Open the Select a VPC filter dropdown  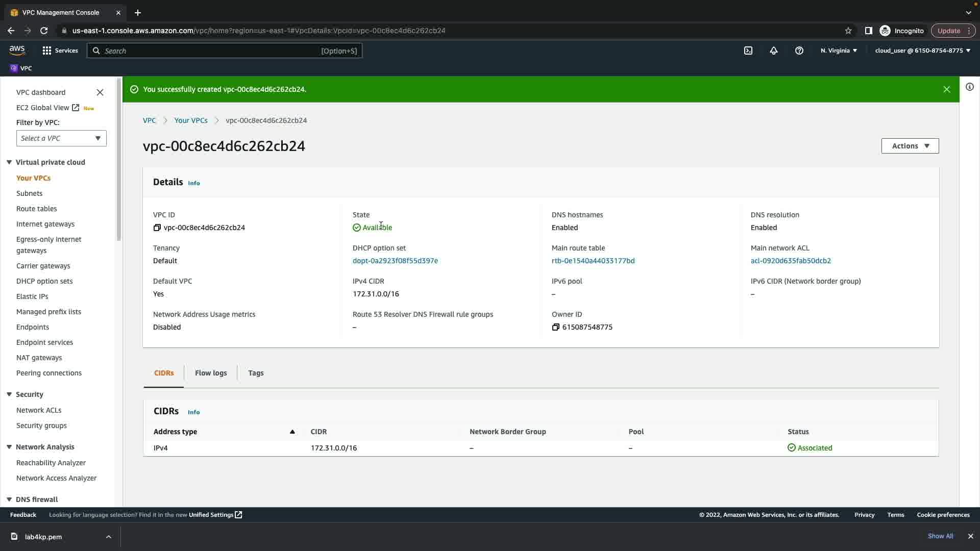[x=61, y=138]
